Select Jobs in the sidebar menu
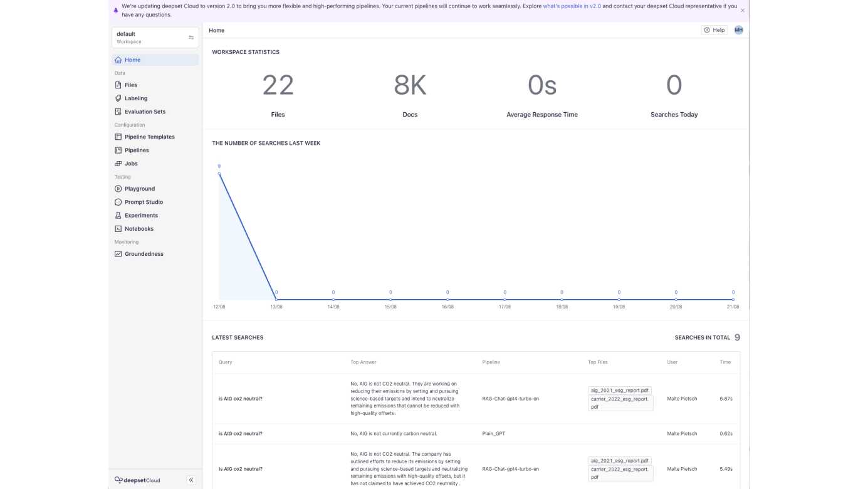The width and height of the screenshot is (868, 489). click(131, 164)
